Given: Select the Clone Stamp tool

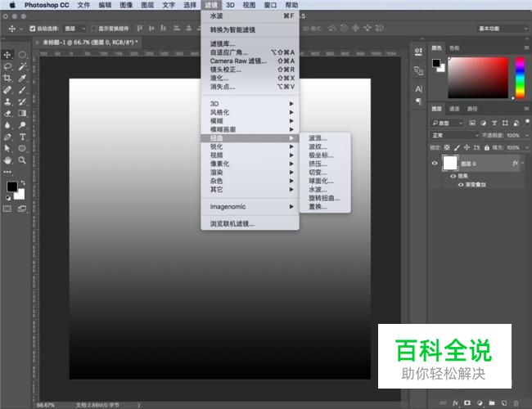Looking at the screenshot, I should (7, 101).
